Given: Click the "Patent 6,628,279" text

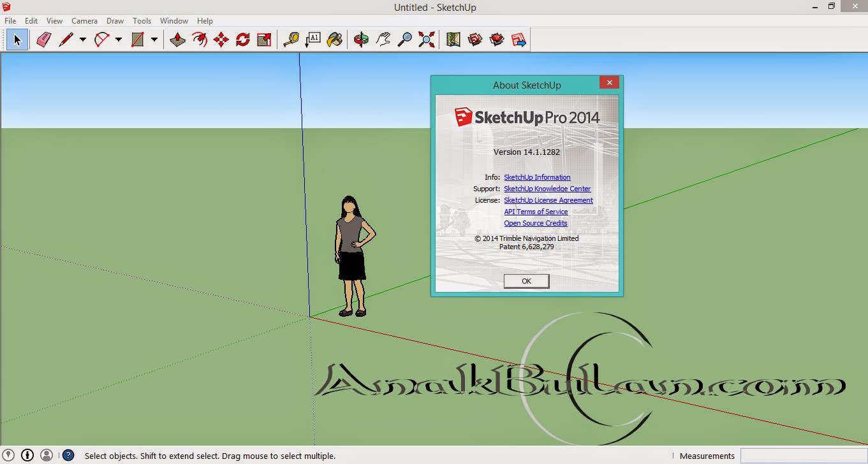Looking at the screenshot, I should pyautogui.click(x=527, y=247).
